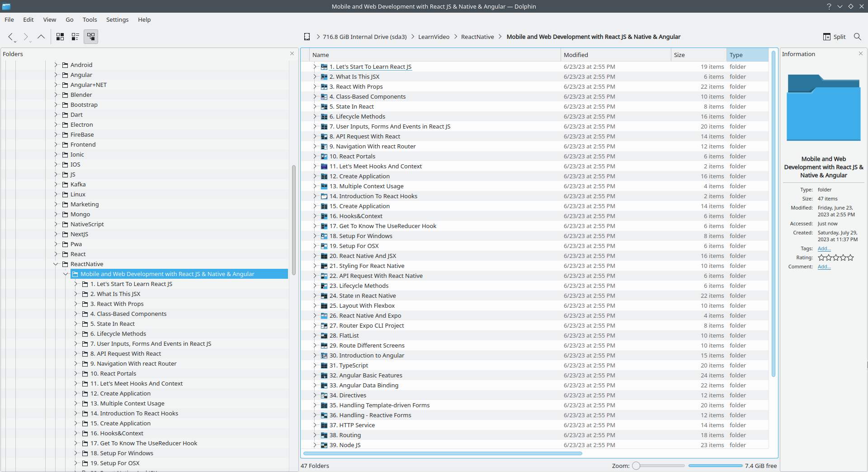The height and width of the screenshot is (472, 868).
Task: Close the Information panel
Action: pos(861,53)
